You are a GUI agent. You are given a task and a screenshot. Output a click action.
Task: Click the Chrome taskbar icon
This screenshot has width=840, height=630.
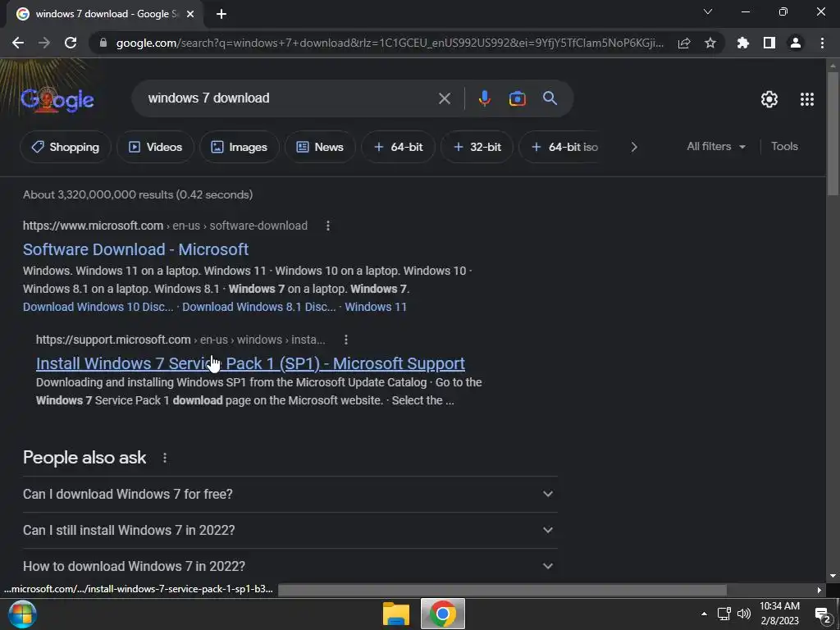442,614
